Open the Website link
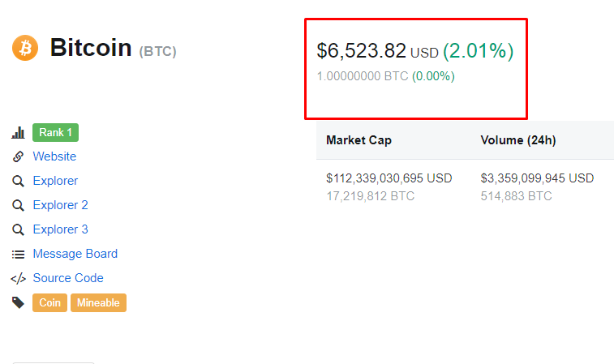 (54, 156)
